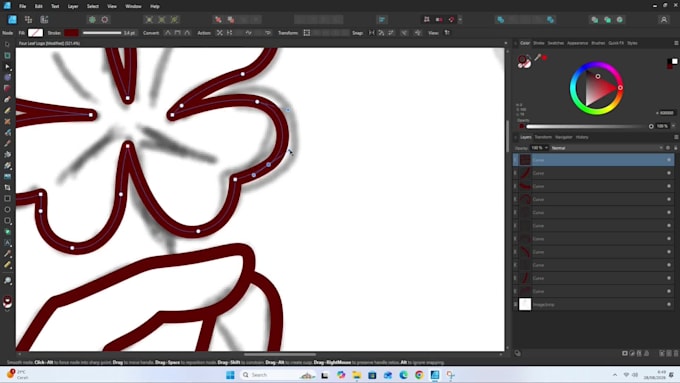The width and height of the screenshot is (680, 383).
Task: Open Google Chrome from taskbar
Action: 419,375
